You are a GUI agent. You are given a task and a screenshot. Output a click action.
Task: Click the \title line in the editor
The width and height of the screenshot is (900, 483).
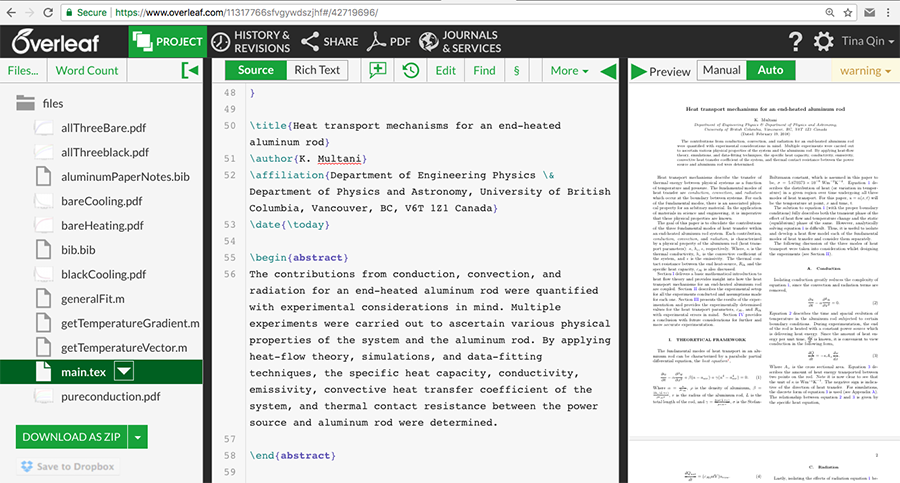click(x=405, y=133)
